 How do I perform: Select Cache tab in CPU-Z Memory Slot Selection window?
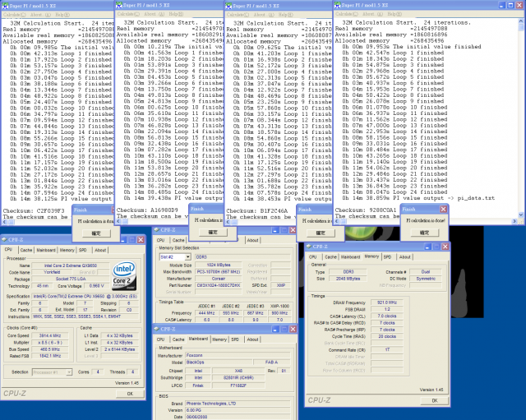click(x=178, y=240)
